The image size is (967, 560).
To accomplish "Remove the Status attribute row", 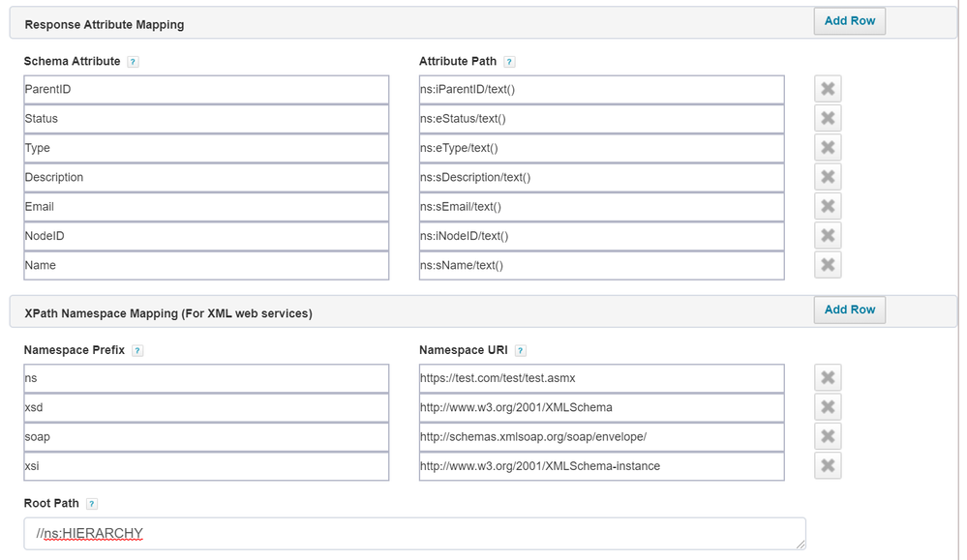I will click(x=827, y=118).
